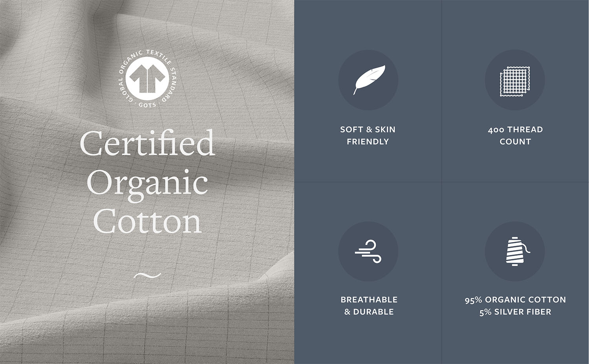Click the word BREATHABLE
Viewport: 589px width, 364px height.
click(x=369, y=300)
